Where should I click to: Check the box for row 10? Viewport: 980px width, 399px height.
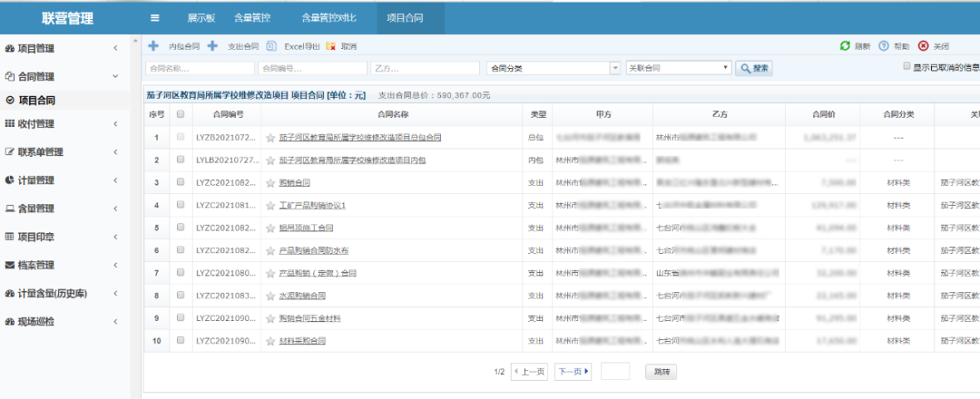pyautogui.click(x=181, y=340)
